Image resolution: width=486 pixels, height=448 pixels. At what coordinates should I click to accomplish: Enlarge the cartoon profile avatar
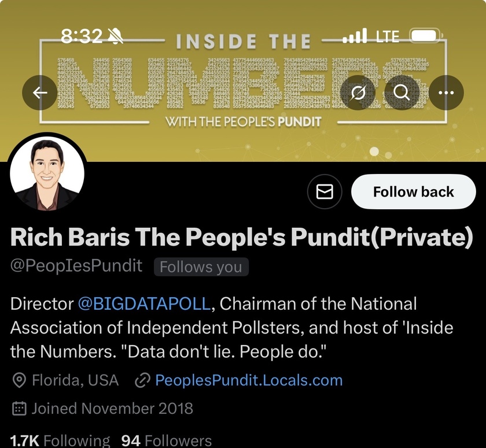[x=47, y=175]
